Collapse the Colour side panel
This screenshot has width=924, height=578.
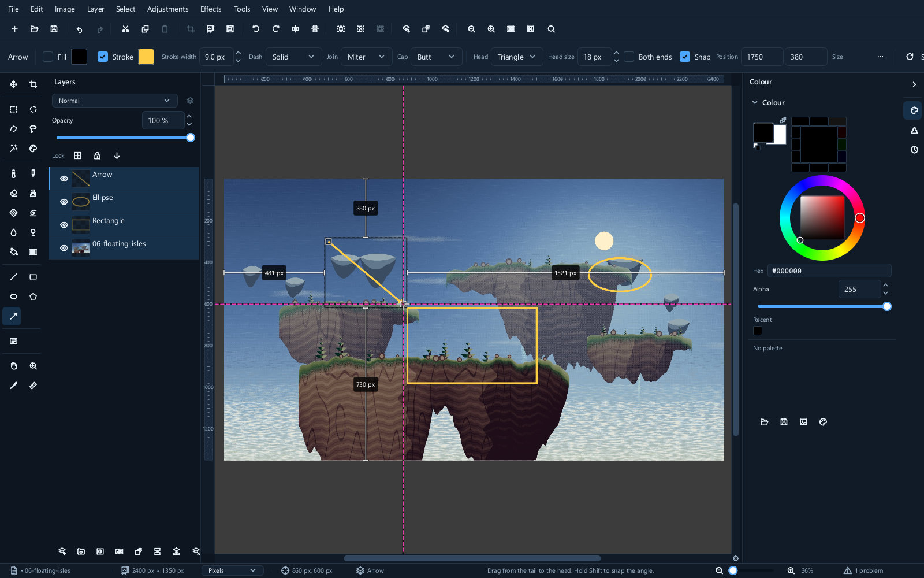[x=914, y=84]
